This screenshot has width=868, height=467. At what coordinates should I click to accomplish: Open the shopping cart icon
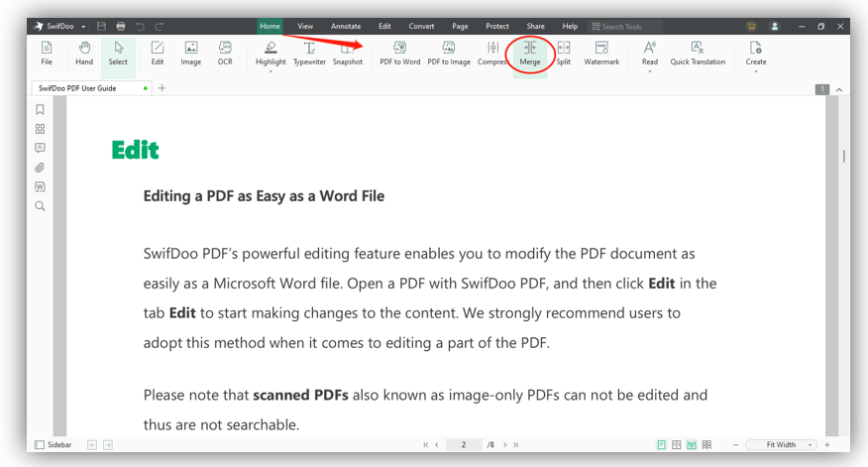[x=751, y=26]
